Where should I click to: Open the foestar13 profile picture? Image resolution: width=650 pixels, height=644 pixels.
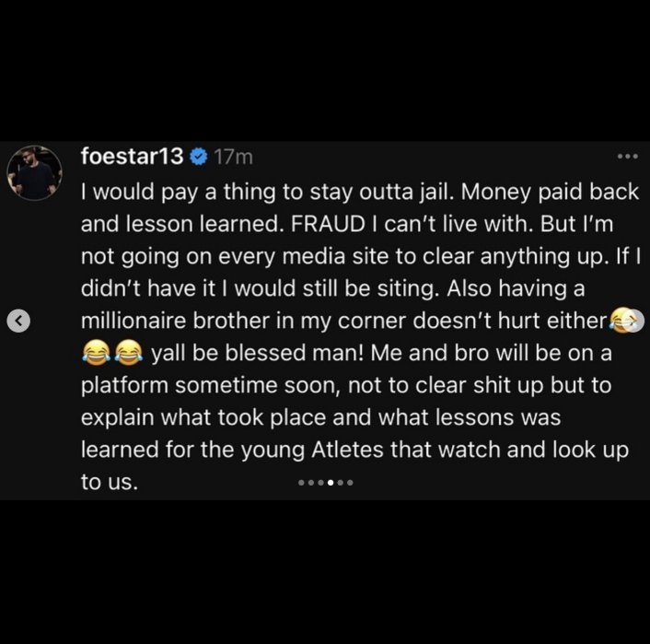tap(34, 172)
